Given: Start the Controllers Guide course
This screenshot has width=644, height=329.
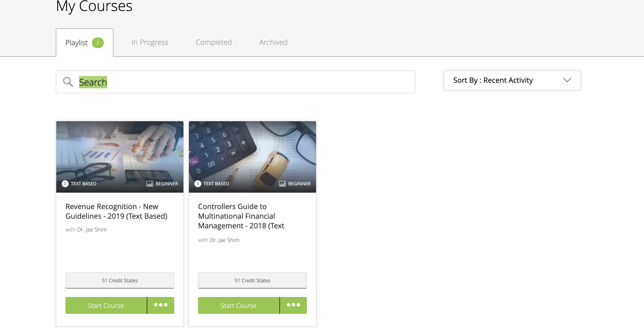Looking at the screenshot, I should (x=239, y=305).
